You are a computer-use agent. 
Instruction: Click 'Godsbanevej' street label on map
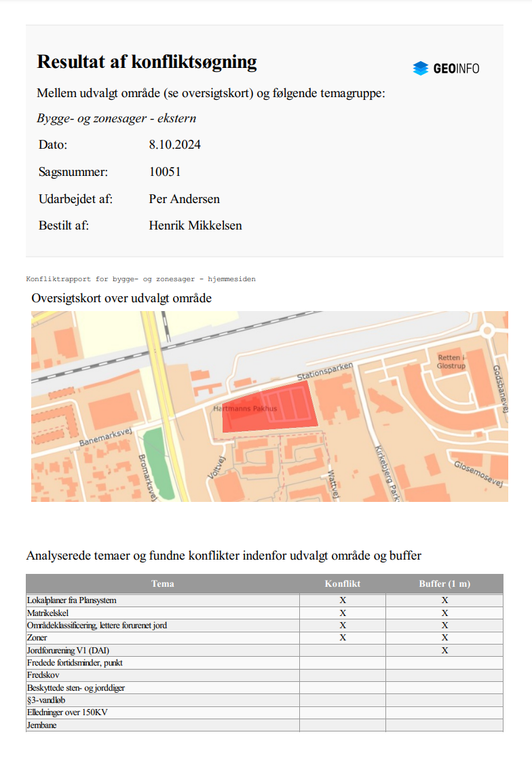point(500,389)
